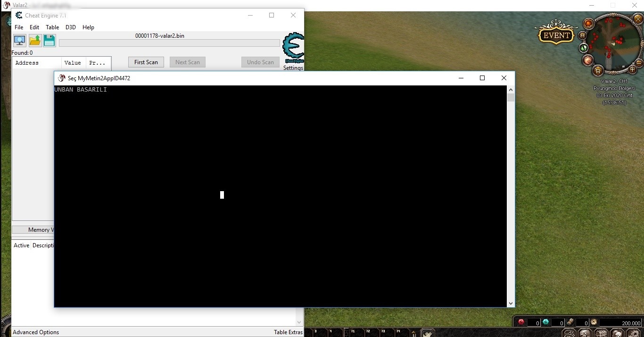
Task: Open the EVENT banner button
Action: [x=556, y=35]
